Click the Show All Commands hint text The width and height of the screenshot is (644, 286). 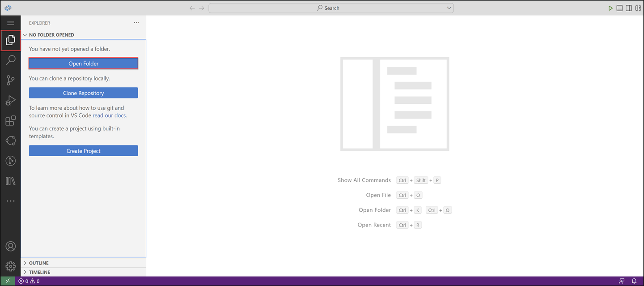[x=364, y=180]
